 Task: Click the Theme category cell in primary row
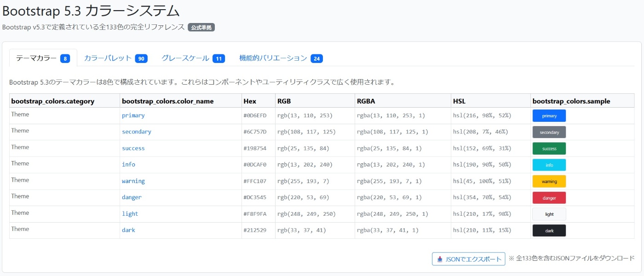pos(64,115)
